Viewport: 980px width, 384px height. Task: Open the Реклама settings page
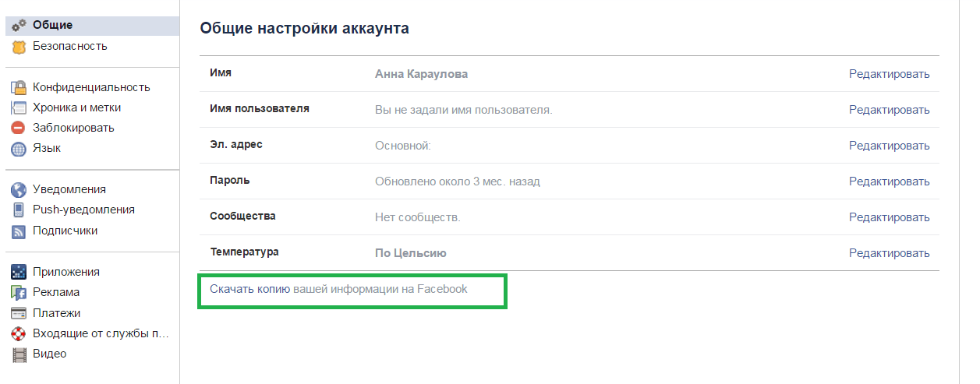click(56, 292)
